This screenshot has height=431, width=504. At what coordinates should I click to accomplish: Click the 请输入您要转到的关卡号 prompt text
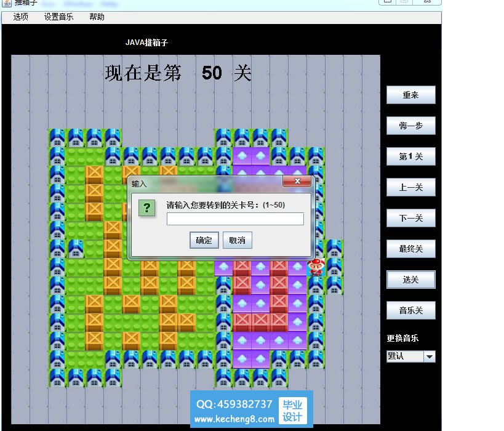[x=226, y=205]
